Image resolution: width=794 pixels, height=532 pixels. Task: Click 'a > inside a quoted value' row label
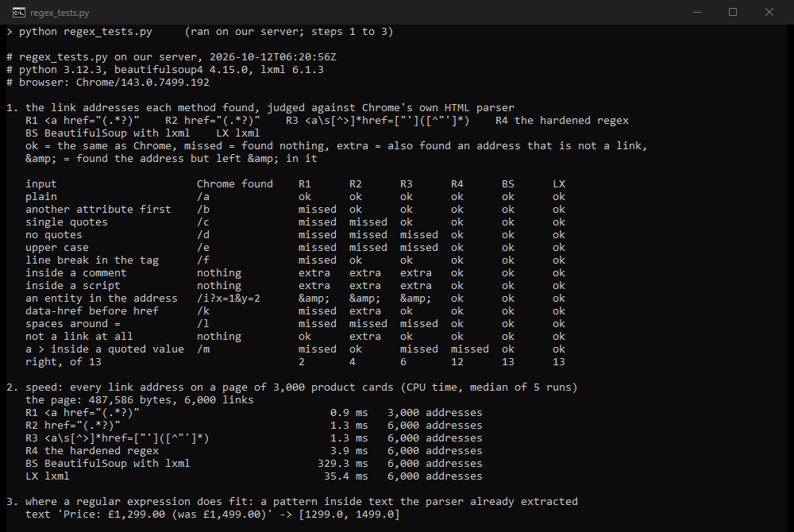(104, 349)
